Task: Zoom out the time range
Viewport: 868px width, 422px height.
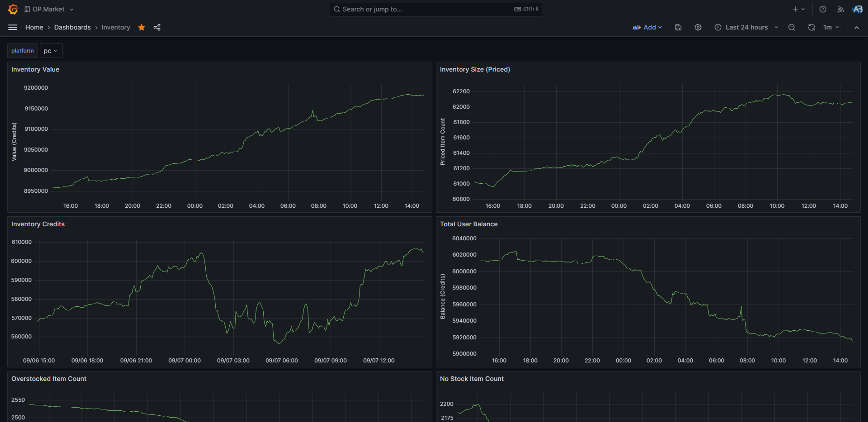Action: click(x=792, y=27)
